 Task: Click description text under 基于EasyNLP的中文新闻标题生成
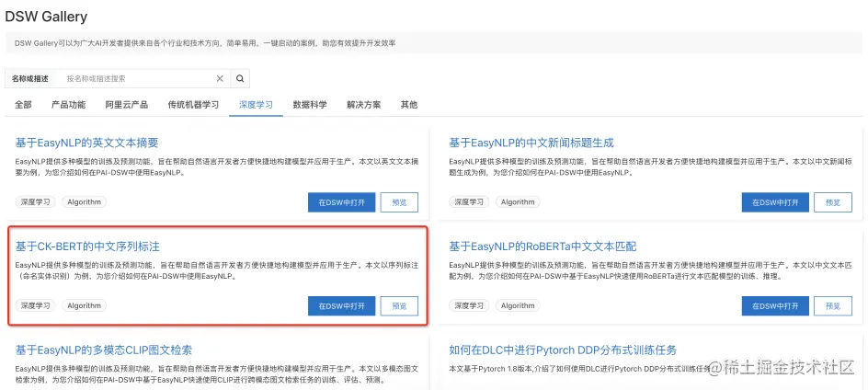650,166
